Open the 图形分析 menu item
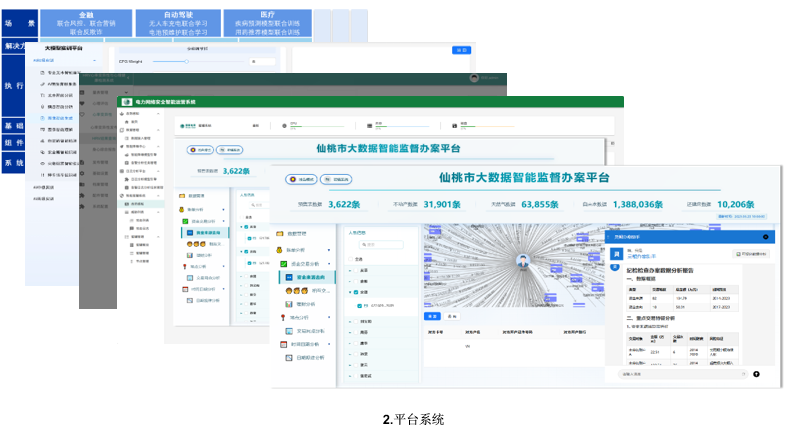791x426 pixels. point(306,304)
